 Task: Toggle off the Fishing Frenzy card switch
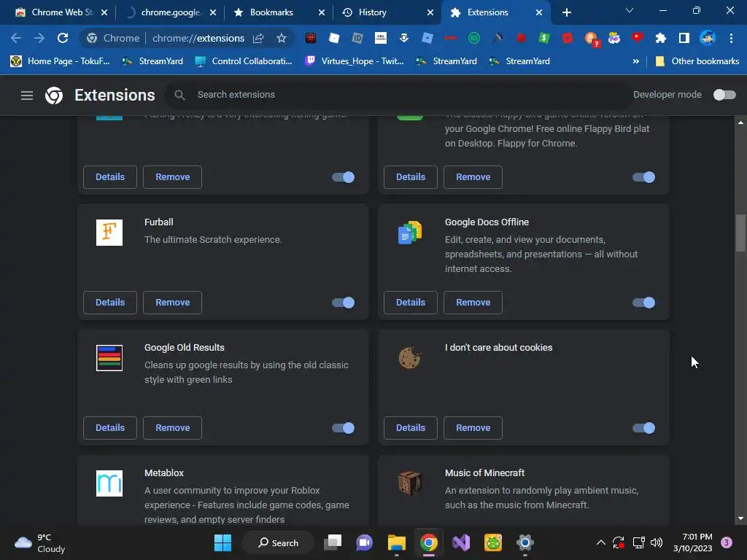343,177
